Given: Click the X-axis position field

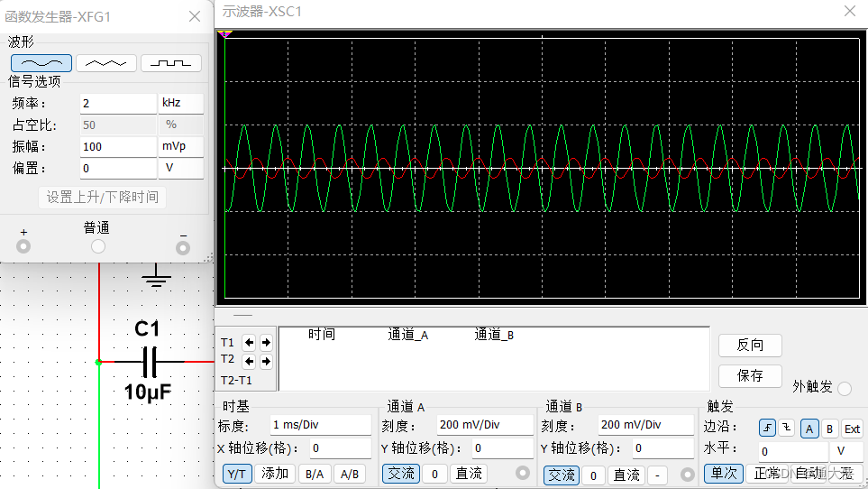Looking at the screenshot, I should pos(341,448).
